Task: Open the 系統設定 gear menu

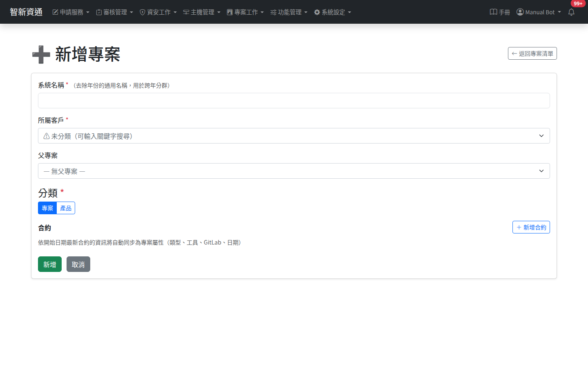Action: 333,12
